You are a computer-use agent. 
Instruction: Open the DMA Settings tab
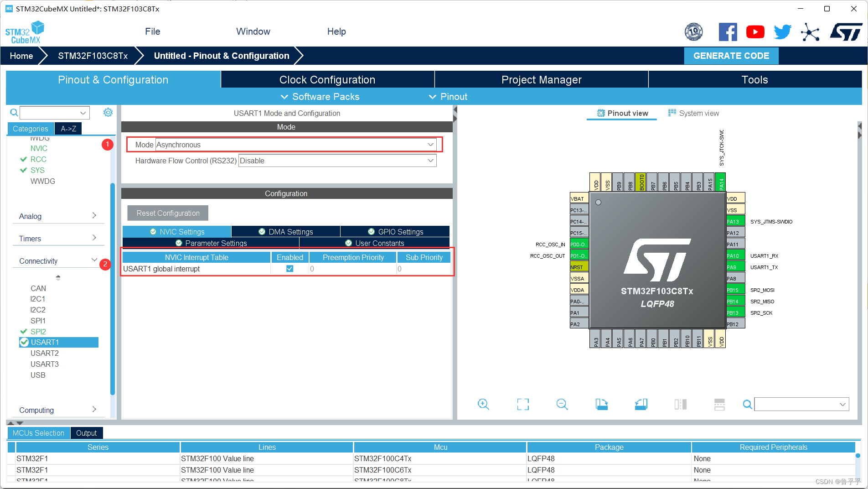coord(286,232)
